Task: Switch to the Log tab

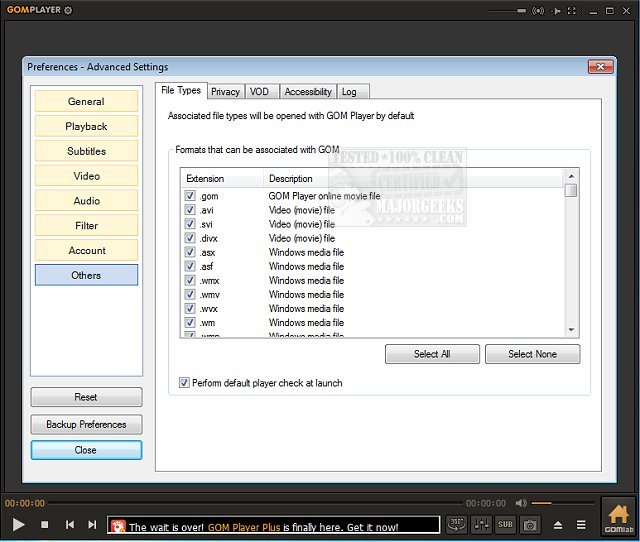Action: coord(353,91)
